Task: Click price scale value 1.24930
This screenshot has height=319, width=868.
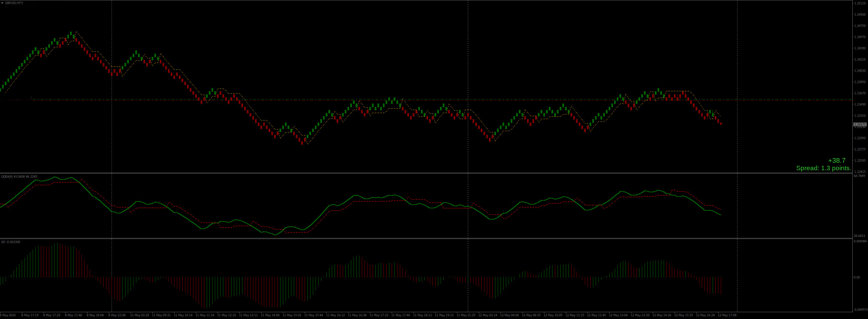Action: pyautogui.click(x=860, y=15)
